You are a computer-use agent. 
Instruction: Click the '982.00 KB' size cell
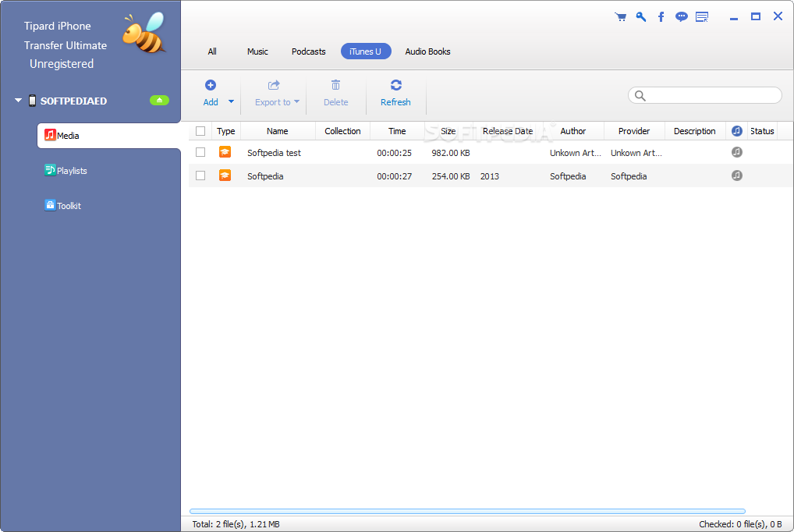(x=451, y=153)
